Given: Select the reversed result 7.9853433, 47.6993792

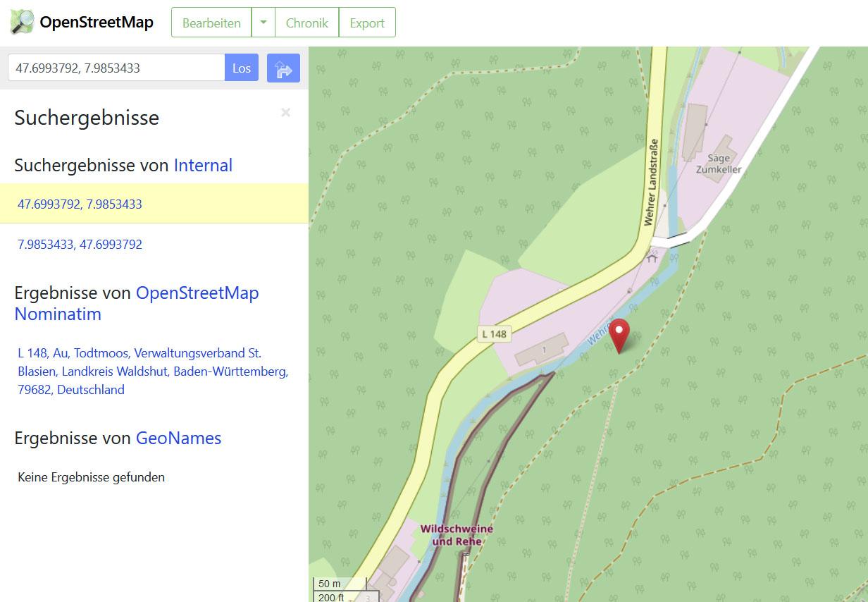Looking at the screenshot, I should click(80, 245).
